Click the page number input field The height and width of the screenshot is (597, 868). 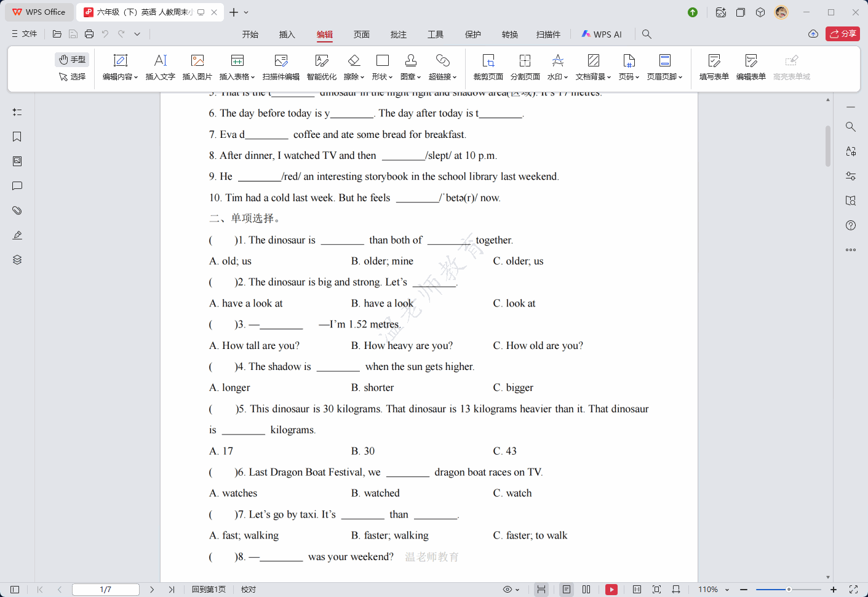105,589
